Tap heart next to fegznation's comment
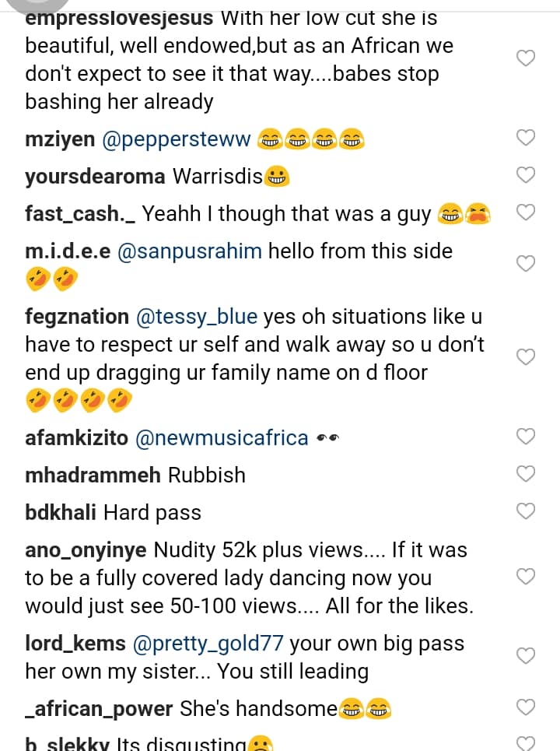 pos(527,356)
